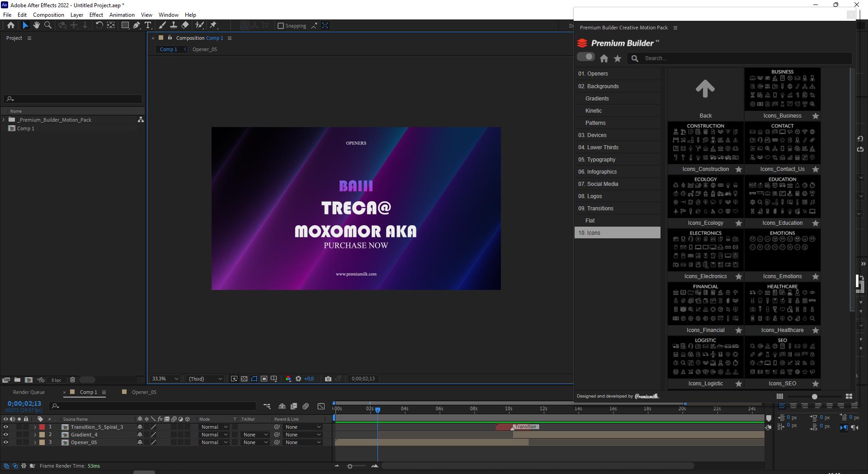Click the Back arrow tile
868x474 pixels.
pos(705,94)
